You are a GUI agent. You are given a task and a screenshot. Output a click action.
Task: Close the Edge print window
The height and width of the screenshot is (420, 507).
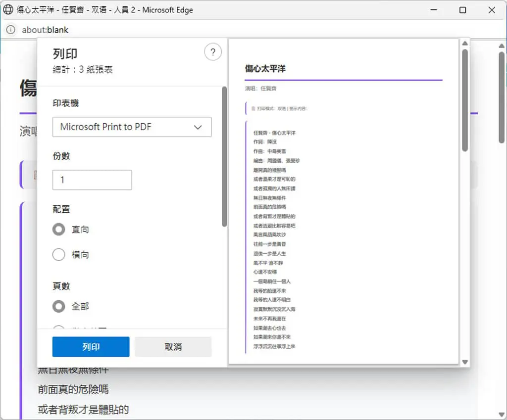click(x=492, y=10)
